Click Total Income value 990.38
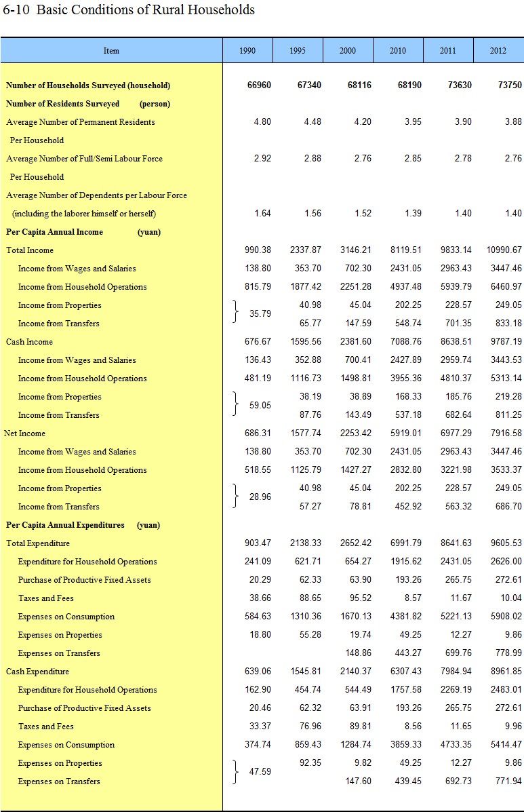Image resolution: width=524 pixels, height=812 pixels. click(258, 250)
